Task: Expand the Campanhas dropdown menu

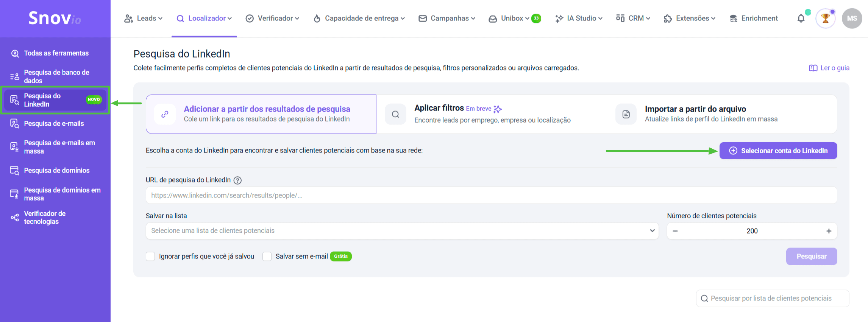Action: [446, 19]
